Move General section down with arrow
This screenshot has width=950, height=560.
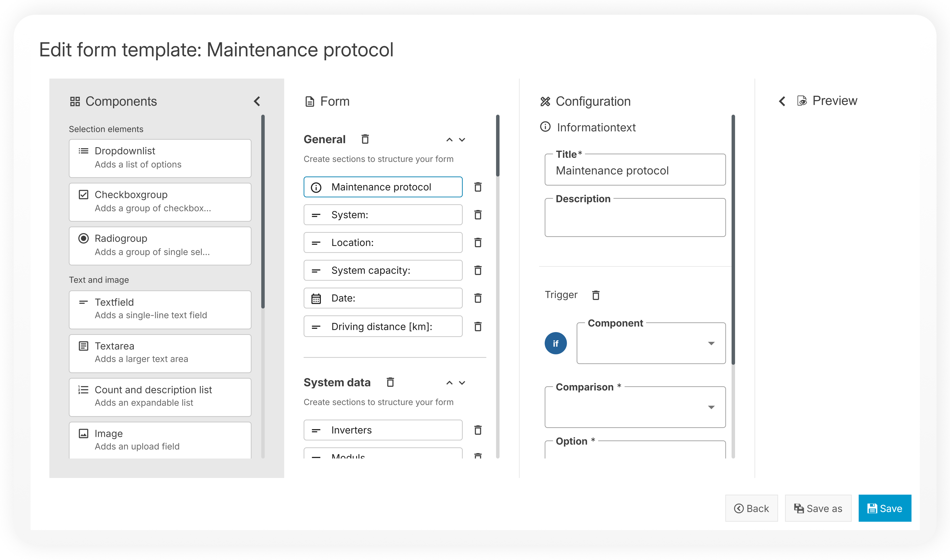[x=462, y=140]
